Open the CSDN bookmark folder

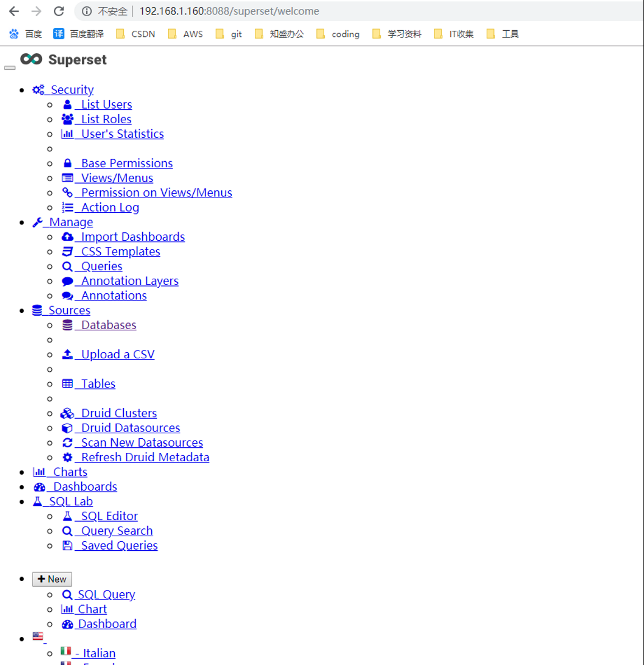136,34
